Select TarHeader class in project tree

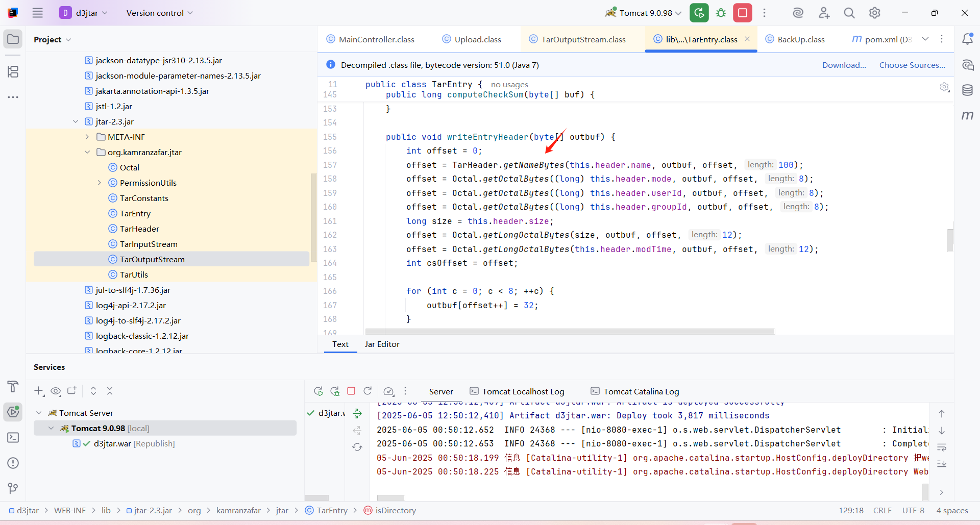tap(139, 229)
